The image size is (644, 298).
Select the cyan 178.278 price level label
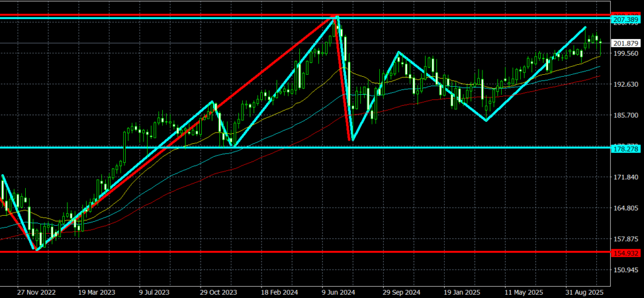pos(625,148)
